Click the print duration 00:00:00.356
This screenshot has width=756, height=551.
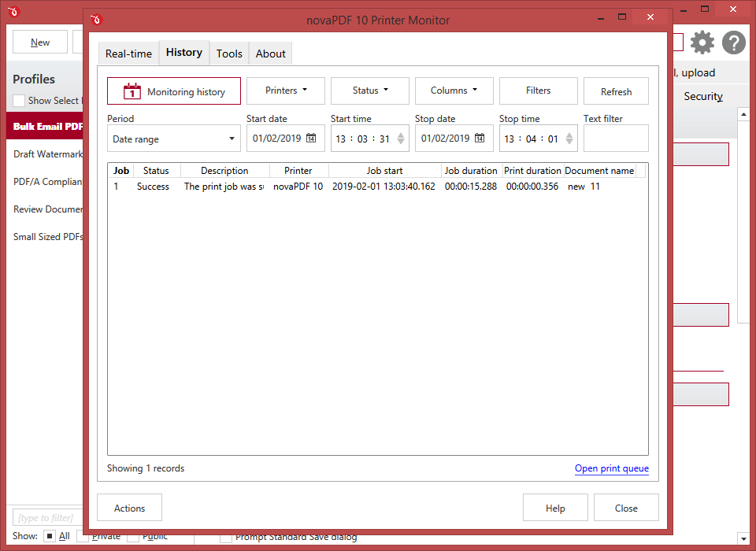coord(532,186)
